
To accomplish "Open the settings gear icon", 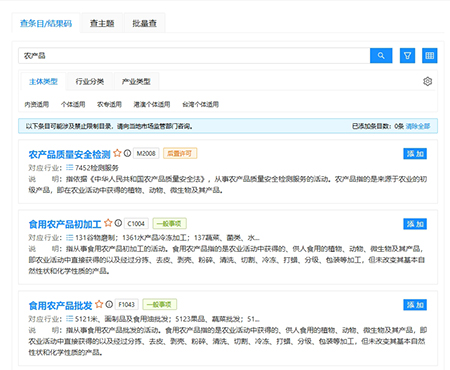I will click(428, 81).
